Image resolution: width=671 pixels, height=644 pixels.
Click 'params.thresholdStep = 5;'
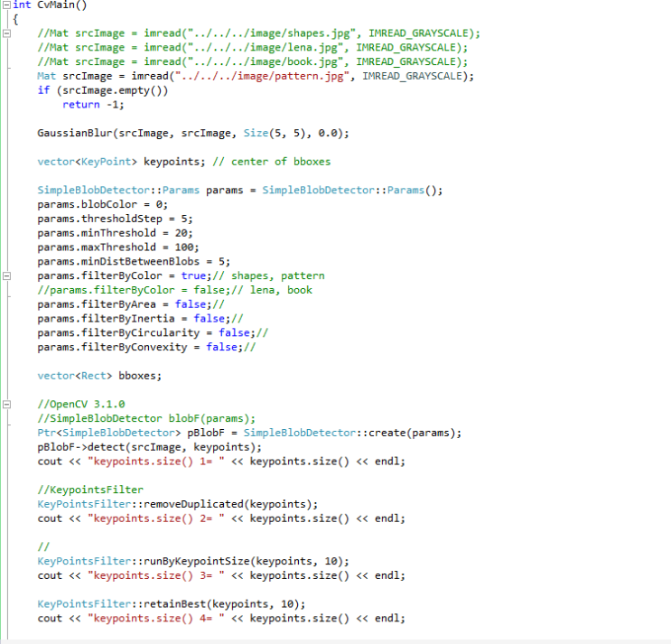click(x=115, y=219)
